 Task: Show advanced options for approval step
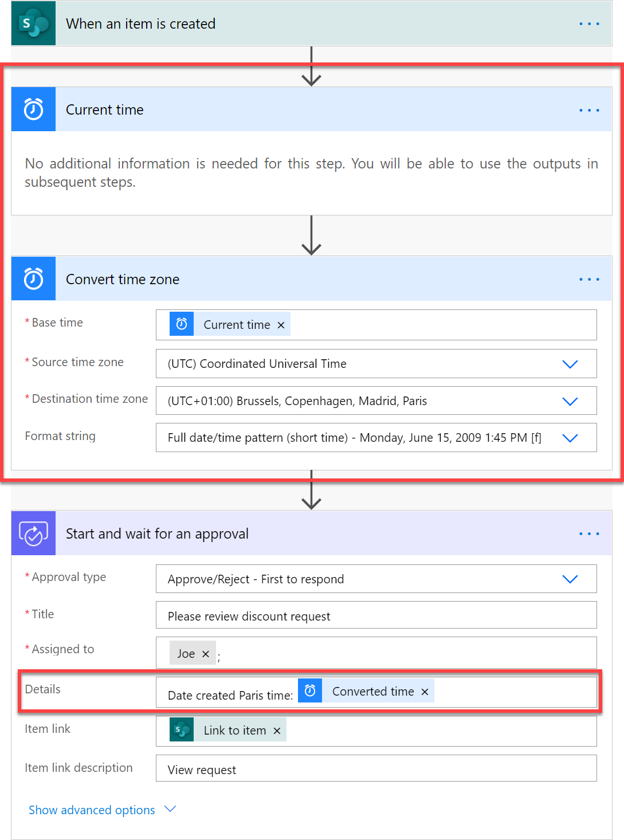102,810
